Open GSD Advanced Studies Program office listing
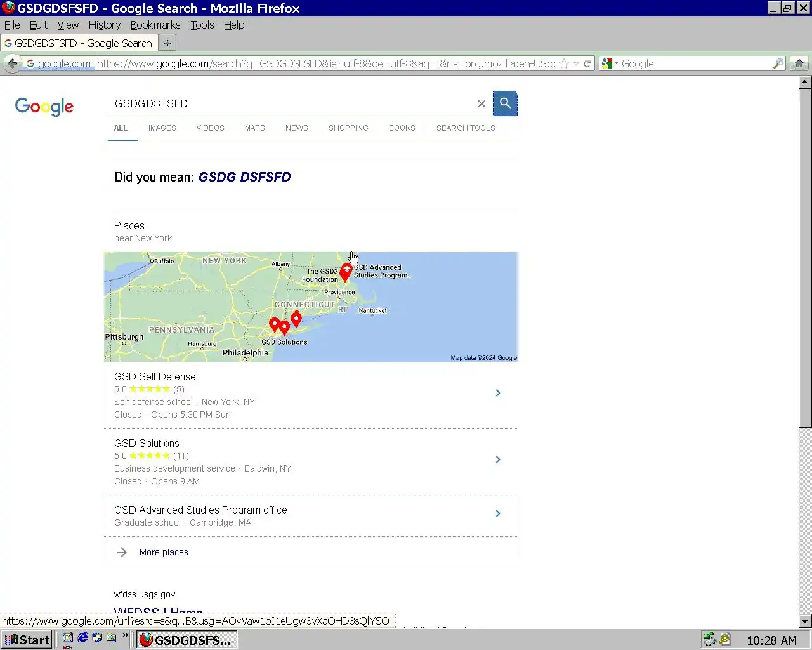The height and width of the screenshot is (650, 812). (311, 516)
